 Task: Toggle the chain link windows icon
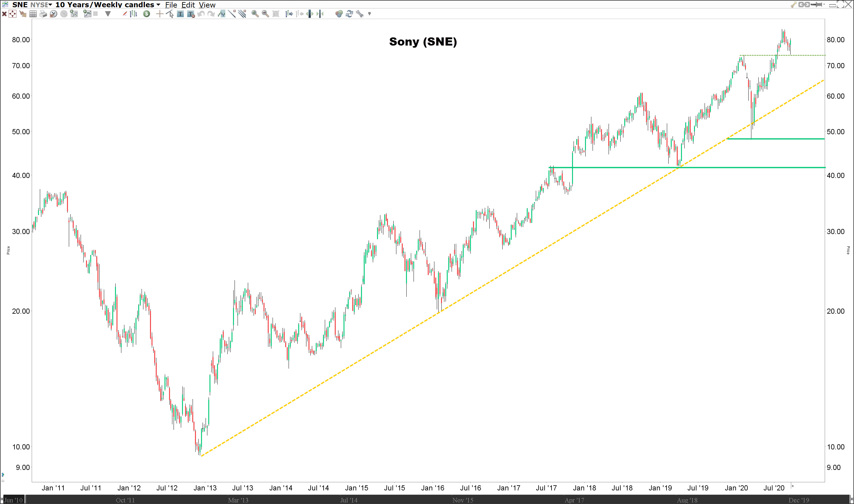click(x=804, y=5)
